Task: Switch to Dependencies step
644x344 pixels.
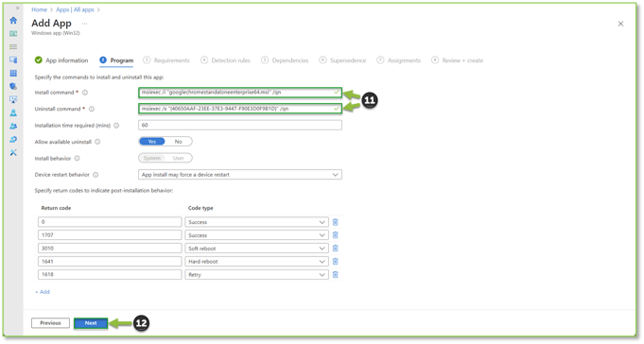Action: click(285, 60)
